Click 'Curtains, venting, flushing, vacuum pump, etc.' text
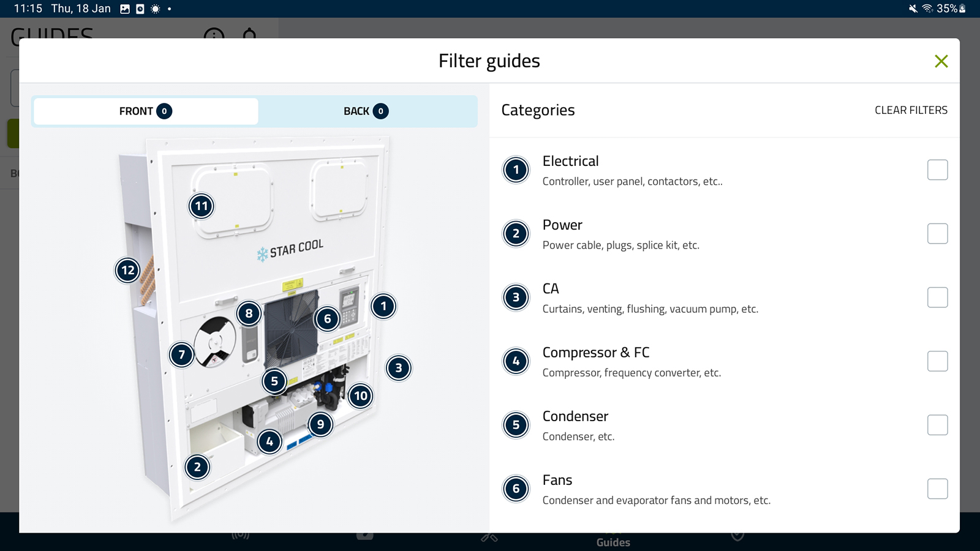 tap(650, 309)
